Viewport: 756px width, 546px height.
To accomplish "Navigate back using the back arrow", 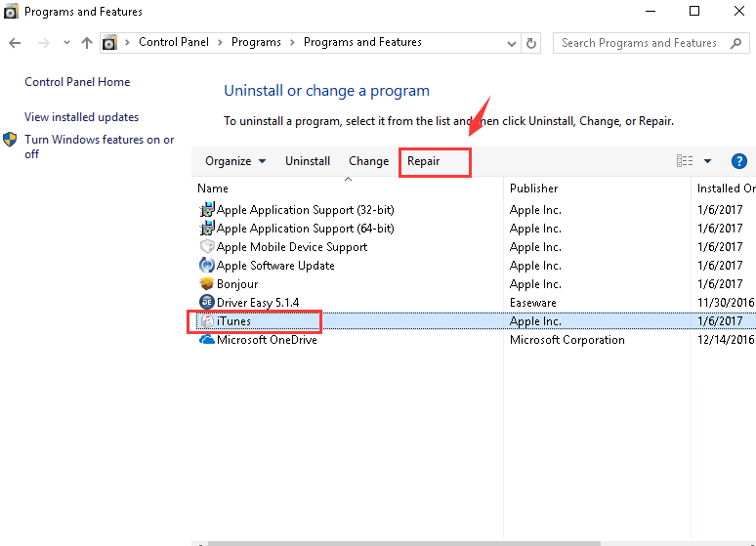I will 16,43.
